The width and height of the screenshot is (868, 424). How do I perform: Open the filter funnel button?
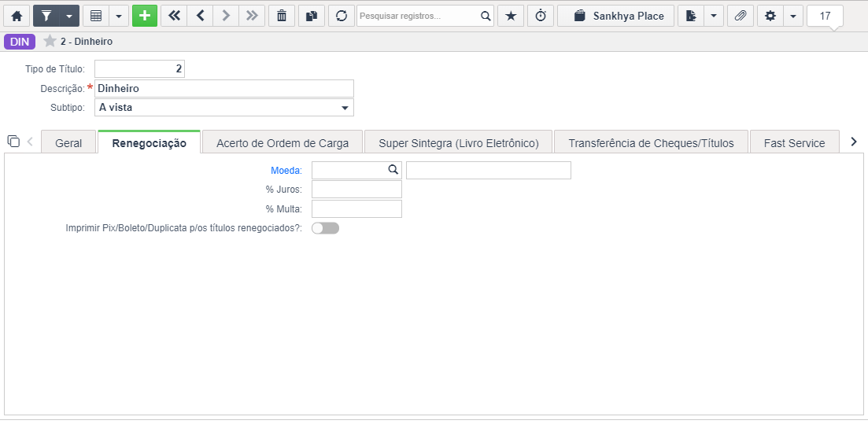click(x=46, y=16)
